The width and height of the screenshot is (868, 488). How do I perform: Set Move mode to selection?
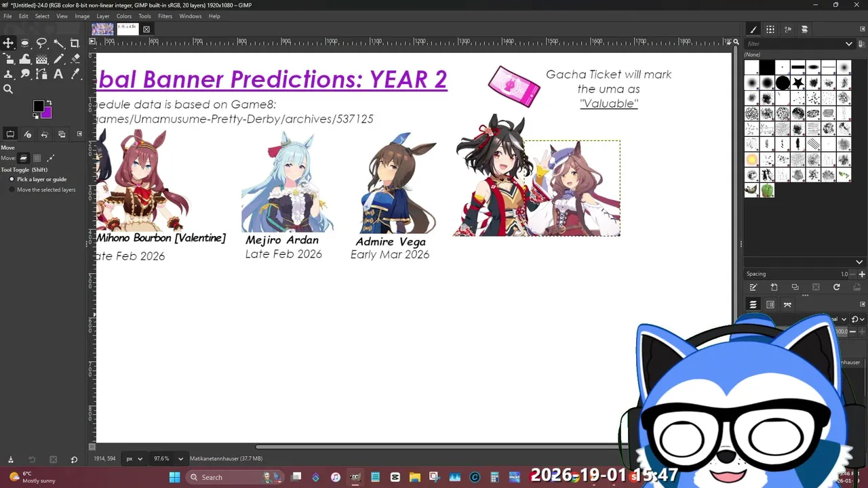(x=37, y=158)
